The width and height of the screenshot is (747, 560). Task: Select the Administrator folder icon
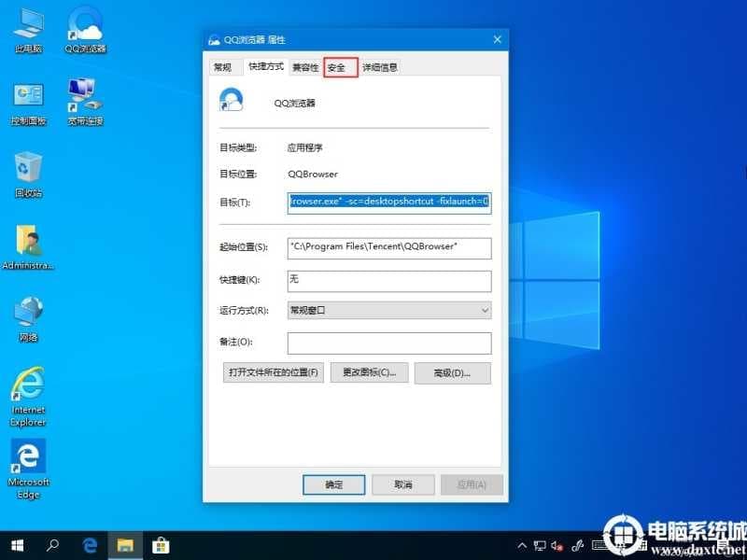tap(29, 247)
